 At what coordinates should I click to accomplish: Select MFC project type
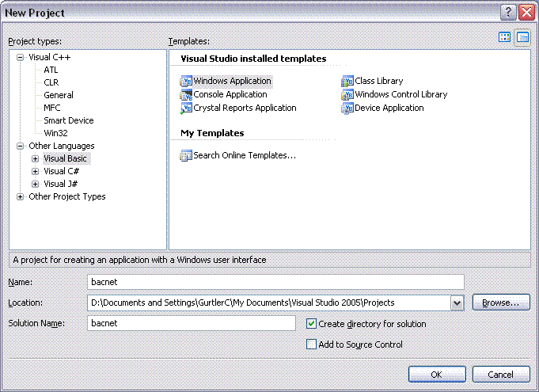click(52, 108)
